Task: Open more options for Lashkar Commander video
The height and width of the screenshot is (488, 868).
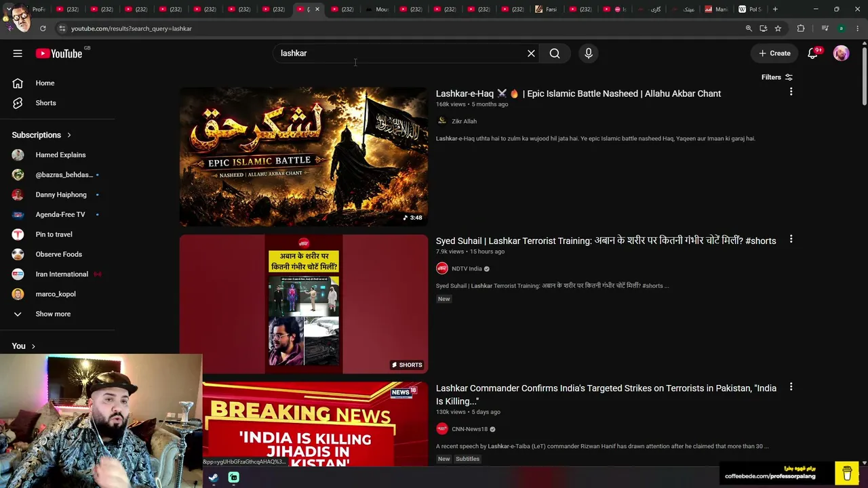Action: pyautogui.click(x=791, y=387)
